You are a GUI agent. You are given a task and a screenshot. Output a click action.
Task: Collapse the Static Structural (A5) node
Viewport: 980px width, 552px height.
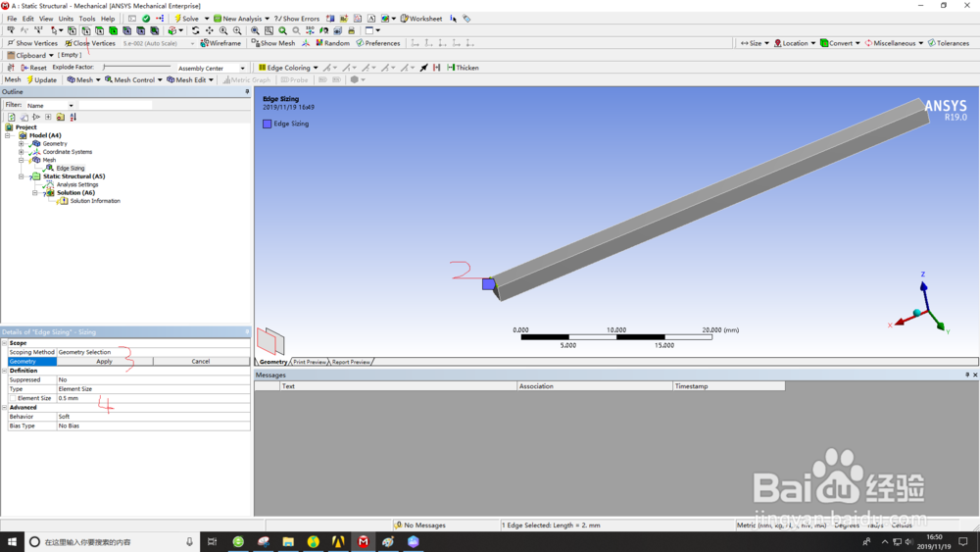pyautogui.click(x=21, y=176)
